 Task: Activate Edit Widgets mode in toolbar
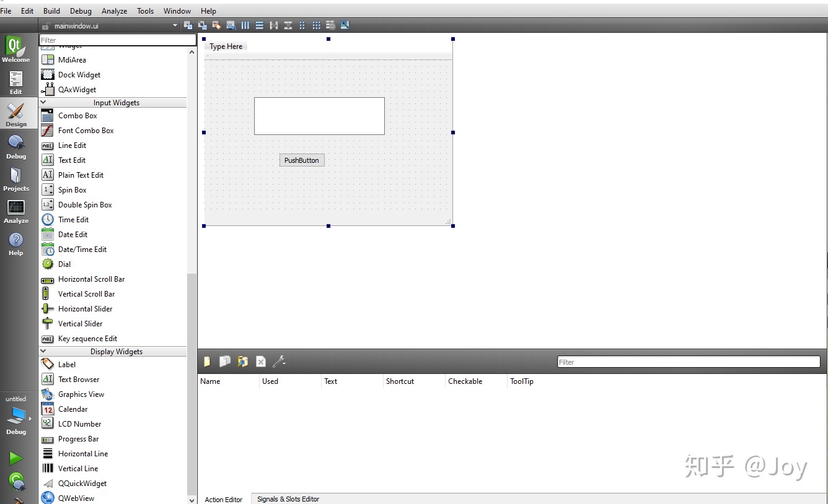pos(188,25)
